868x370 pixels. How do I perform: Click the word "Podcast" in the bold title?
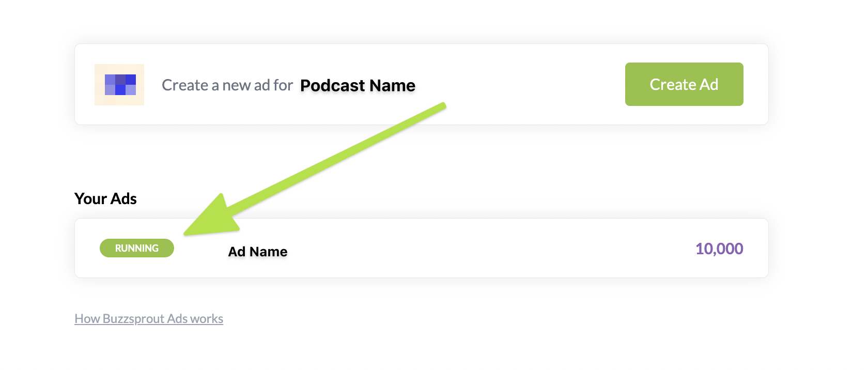click(333, 85)
